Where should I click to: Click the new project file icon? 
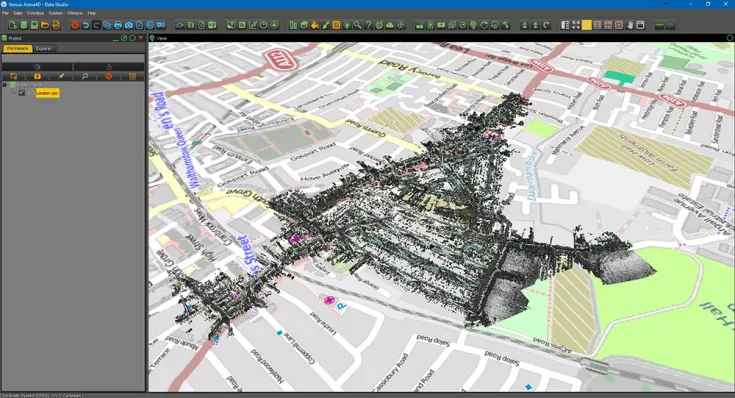coord(13,25)
